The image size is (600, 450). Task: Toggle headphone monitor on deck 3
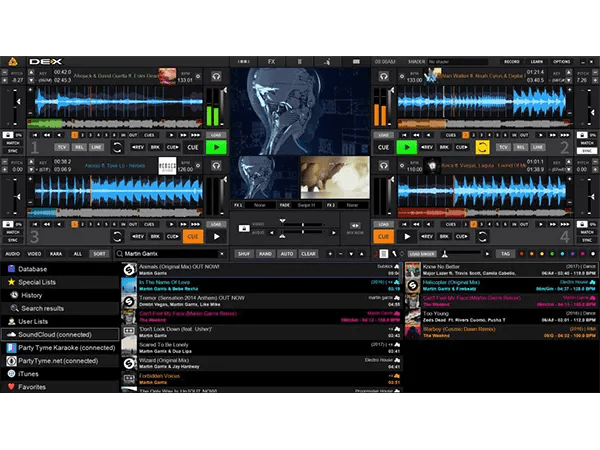216,166
